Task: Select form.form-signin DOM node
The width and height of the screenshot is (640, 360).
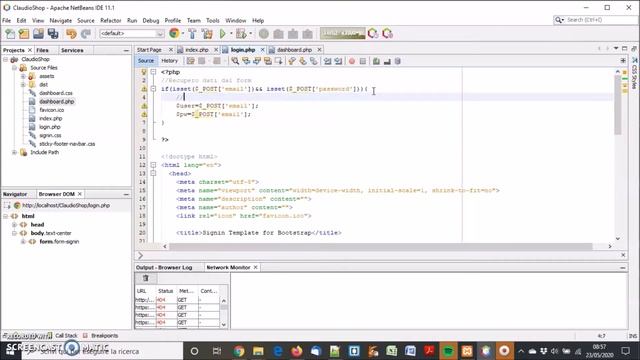Action: point(59,242)
